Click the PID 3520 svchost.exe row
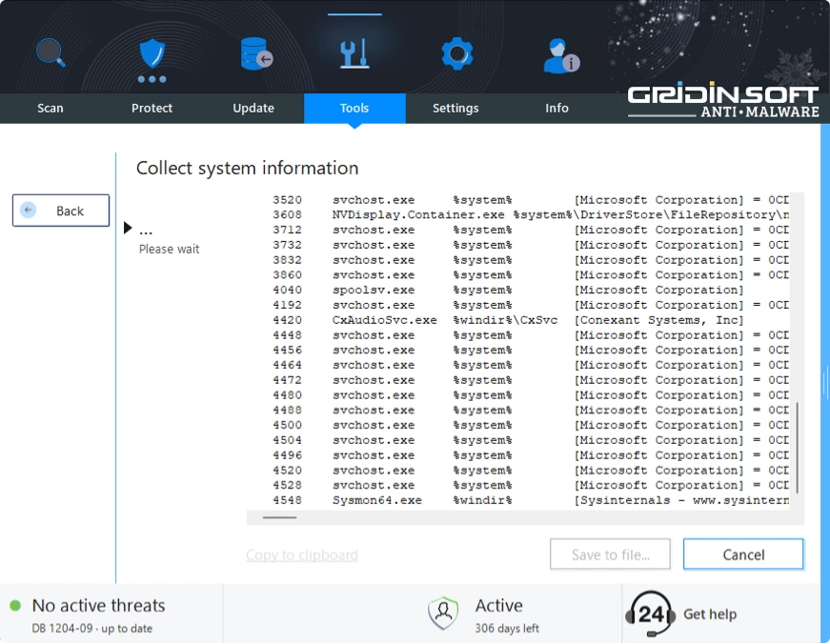The image size is (830, 644). coord(531,200)
